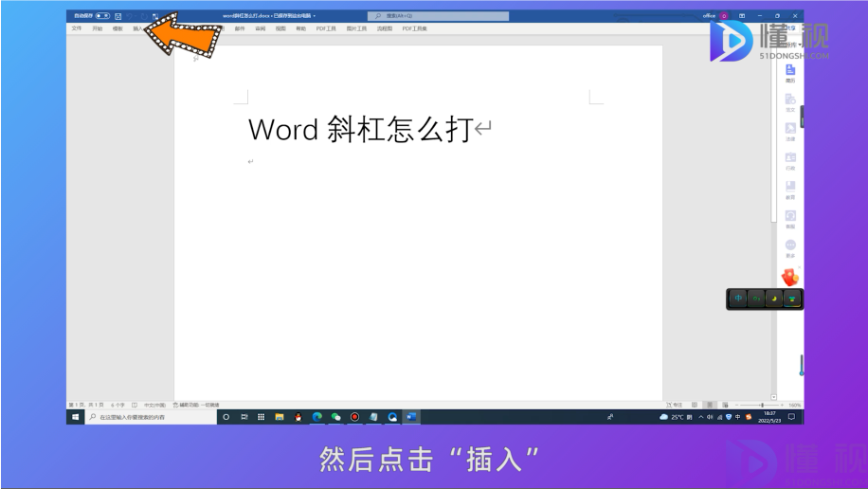Click the moon icon on floating IME bar

tap(774, 299)
